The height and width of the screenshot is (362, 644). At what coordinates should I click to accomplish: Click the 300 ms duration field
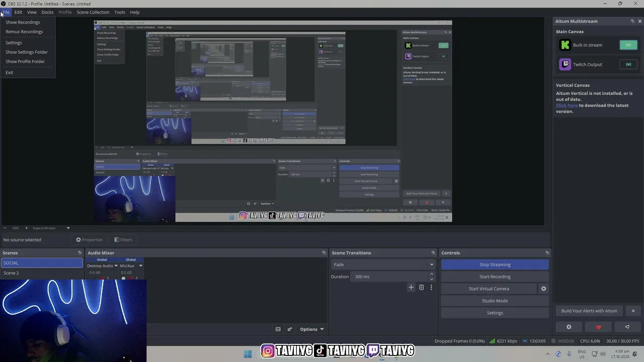click(390, 277)
